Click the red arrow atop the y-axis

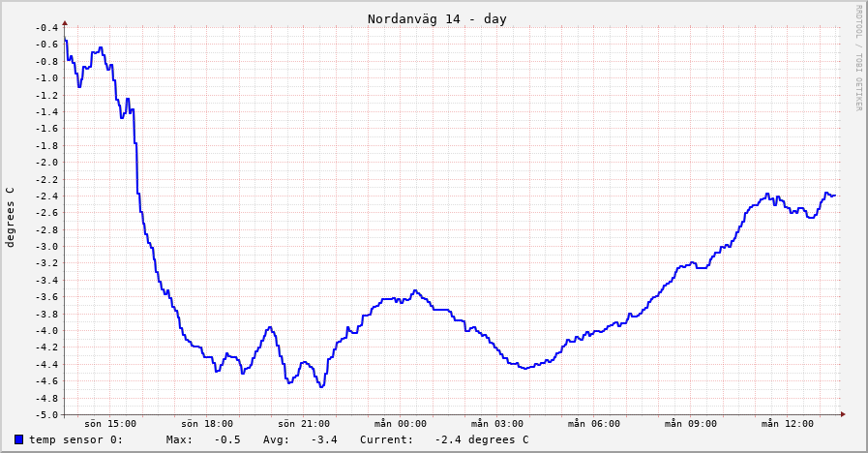(65, 21)
